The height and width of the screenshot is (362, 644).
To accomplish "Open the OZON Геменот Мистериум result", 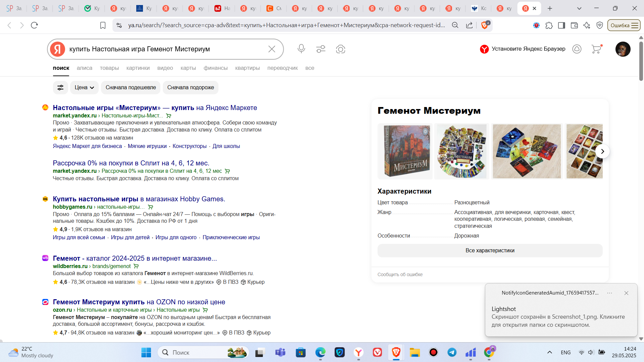I will [x=139, y=302].
